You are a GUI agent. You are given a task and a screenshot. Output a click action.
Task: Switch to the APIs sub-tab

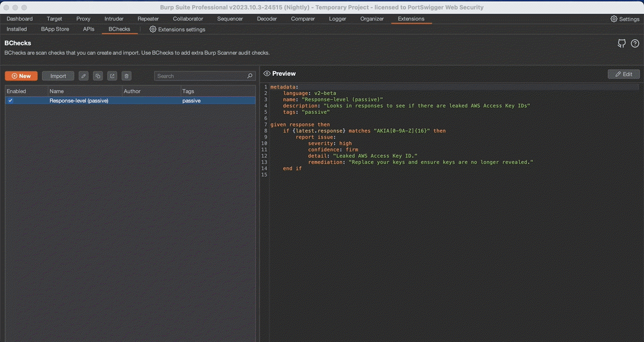(x=89, y=30)
